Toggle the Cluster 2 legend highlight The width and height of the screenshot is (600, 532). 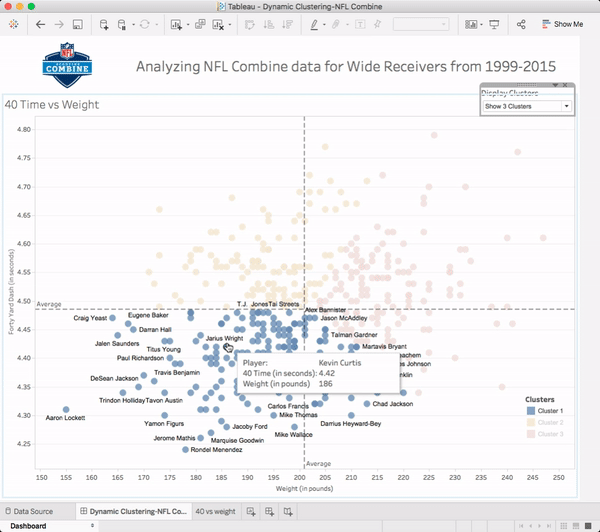pos(545,423)
